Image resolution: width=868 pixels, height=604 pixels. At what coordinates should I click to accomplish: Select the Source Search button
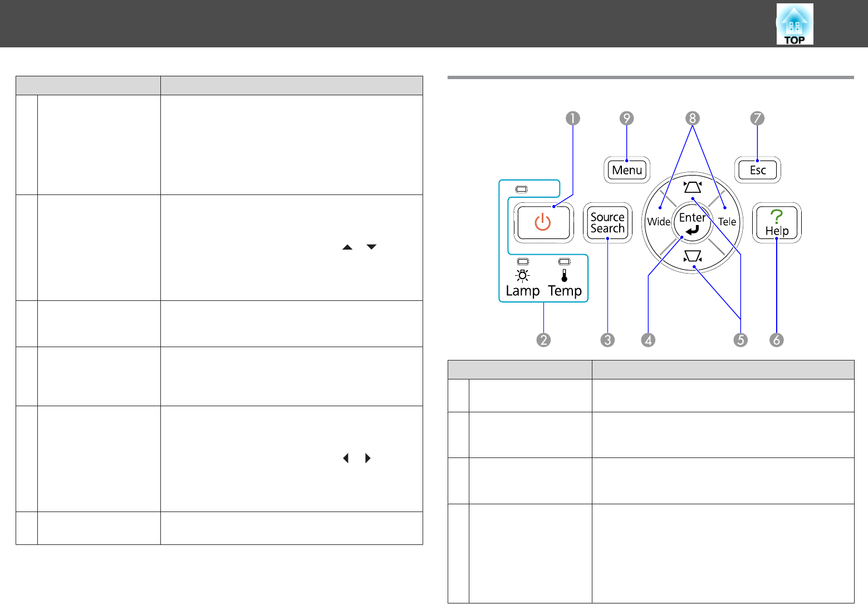coord(607,223)
